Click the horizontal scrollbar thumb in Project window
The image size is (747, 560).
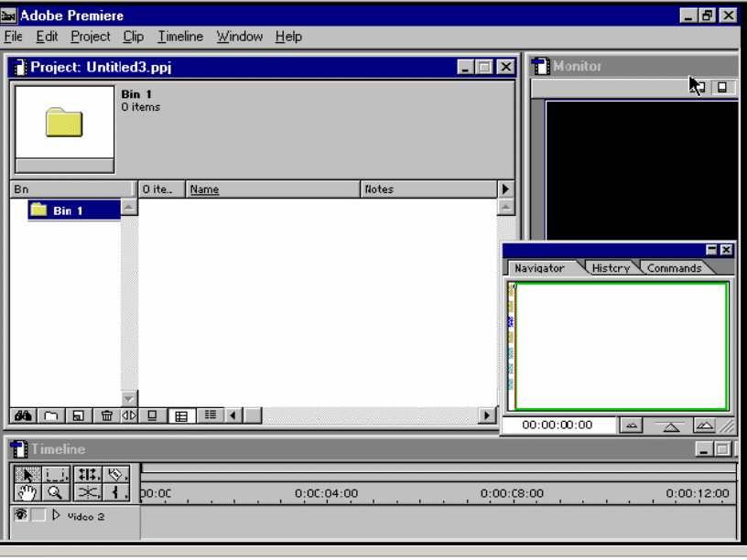point(253,415)
